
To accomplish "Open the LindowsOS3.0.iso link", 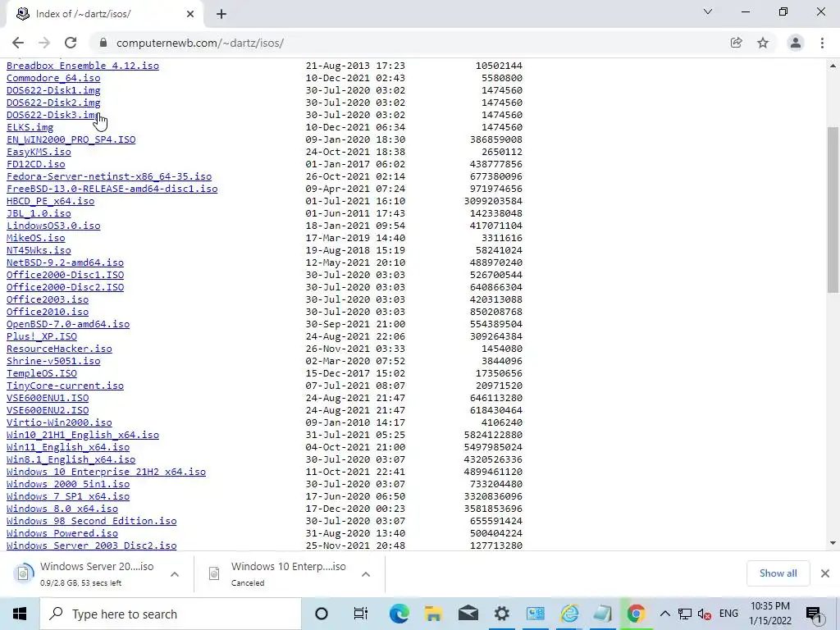I will (53, 226).
